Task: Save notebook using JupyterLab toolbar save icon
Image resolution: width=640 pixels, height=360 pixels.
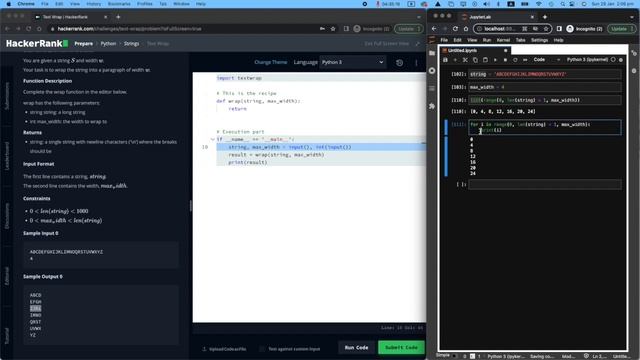Action: click(x=445, y=60)
